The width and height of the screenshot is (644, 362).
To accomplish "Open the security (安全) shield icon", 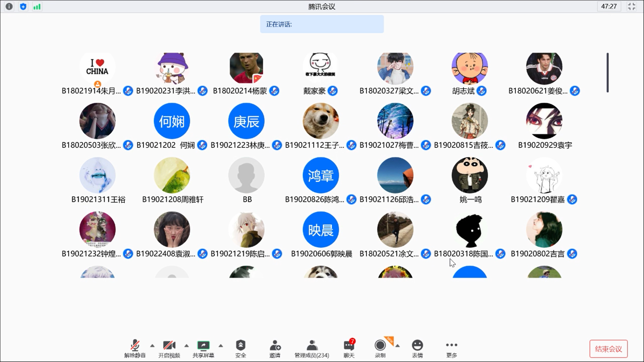I will tap(240, 346).
